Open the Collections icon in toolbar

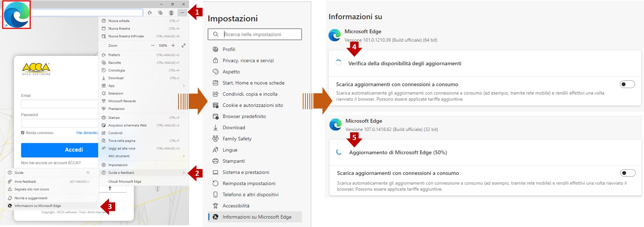click(x=160, y=12)
